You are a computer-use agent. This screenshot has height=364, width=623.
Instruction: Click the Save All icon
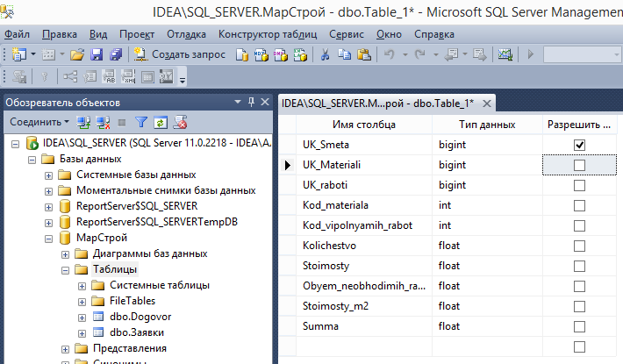(116, 54)
